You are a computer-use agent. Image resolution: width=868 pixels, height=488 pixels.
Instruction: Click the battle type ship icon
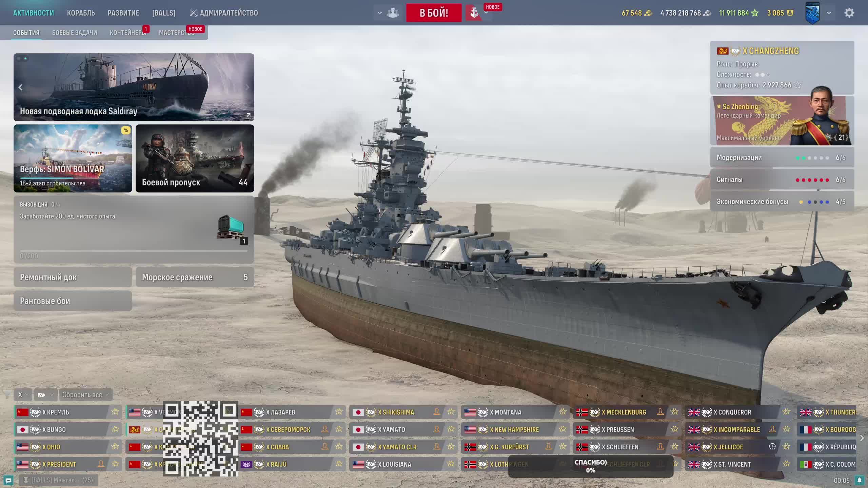[x=474, y=13]
